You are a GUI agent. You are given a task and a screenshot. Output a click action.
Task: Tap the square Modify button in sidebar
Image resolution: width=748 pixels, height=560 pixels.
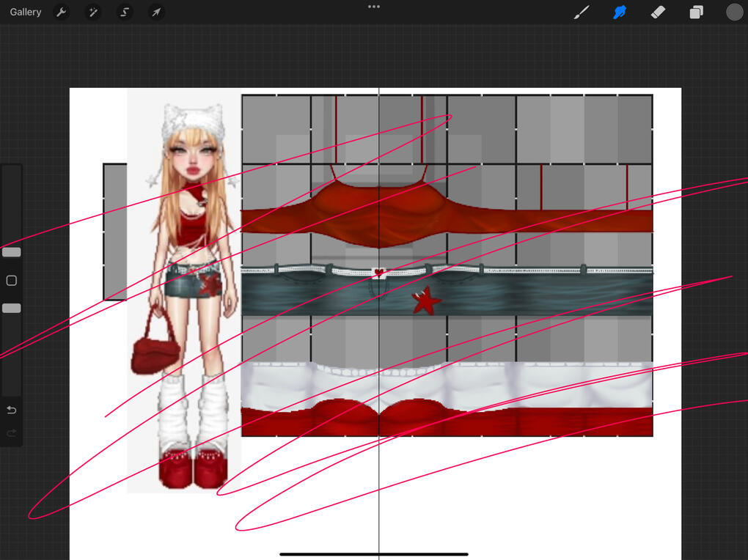[x=12, y=281]
